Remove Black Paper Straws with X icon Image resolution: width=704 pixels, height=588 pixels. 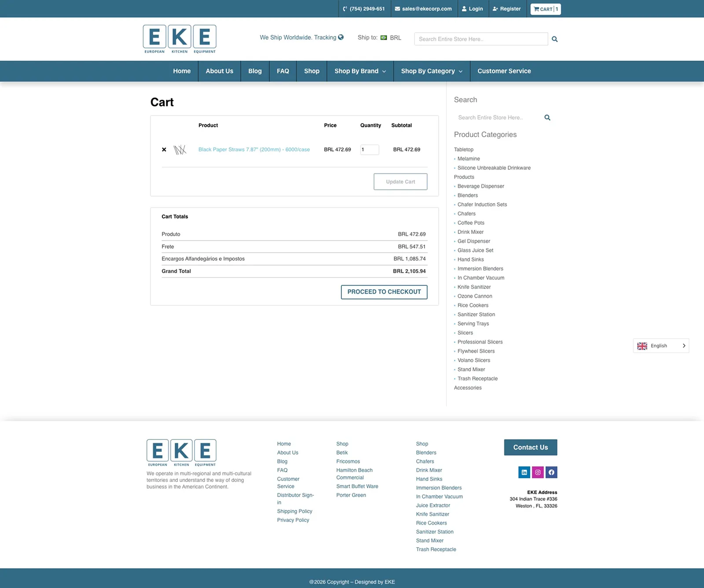(164, 150)
